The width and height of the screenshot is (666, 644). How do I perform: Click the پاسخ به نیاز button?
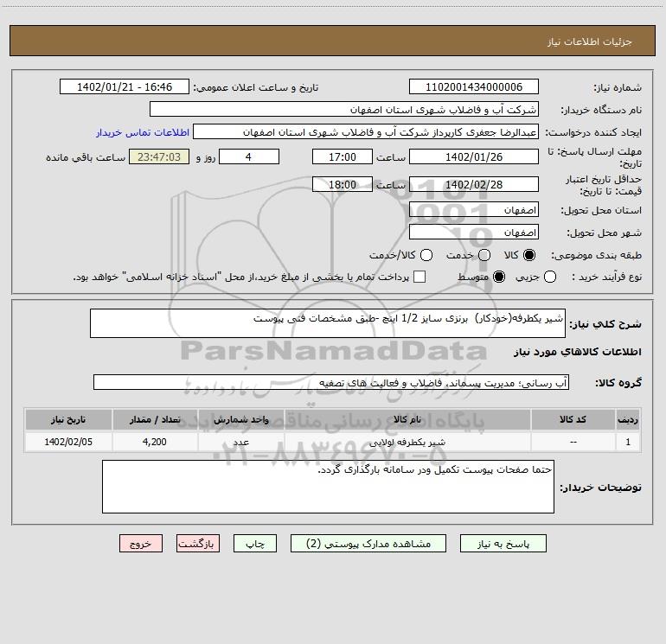[x=503, y=544]
